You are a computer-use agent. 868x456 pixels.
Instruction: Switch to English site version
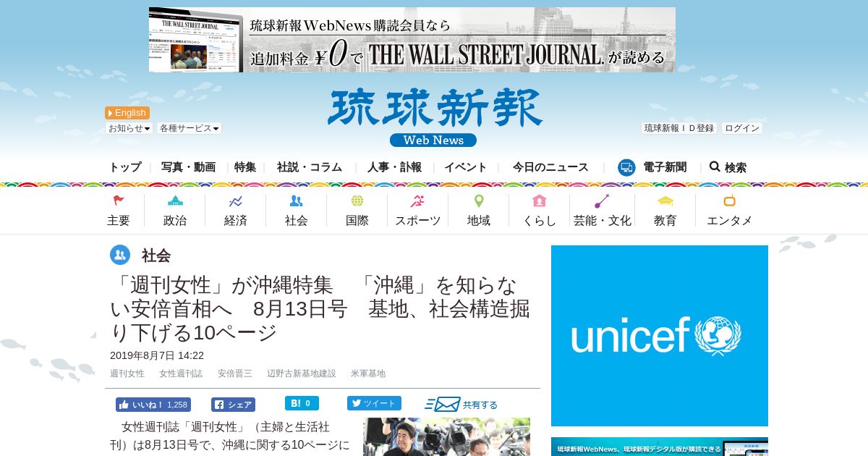127,113
